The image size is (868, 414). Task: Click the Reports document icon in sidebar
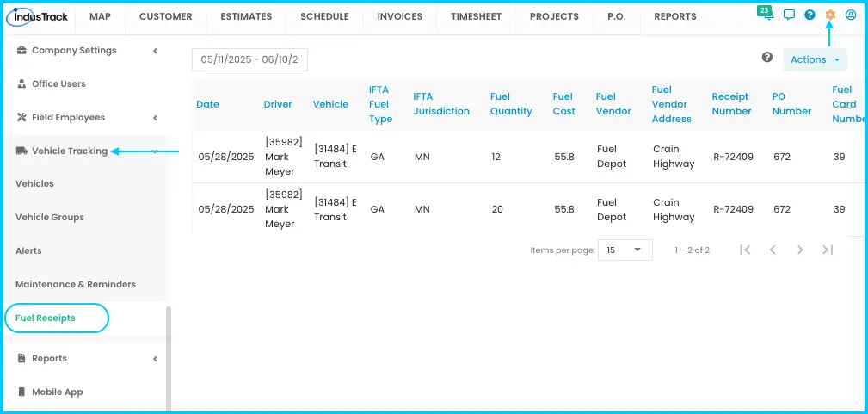[x=22, y=359]
